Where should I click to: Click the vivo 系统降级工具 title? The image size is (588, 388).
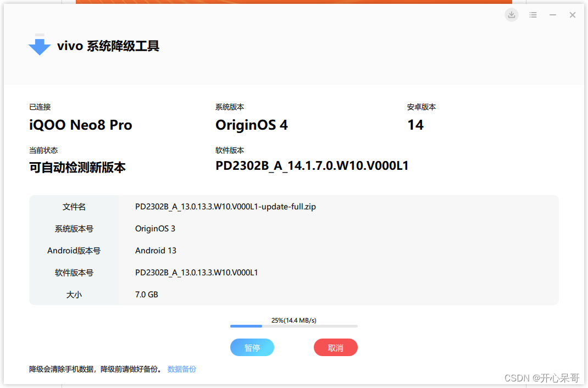(x=108, y=46)
